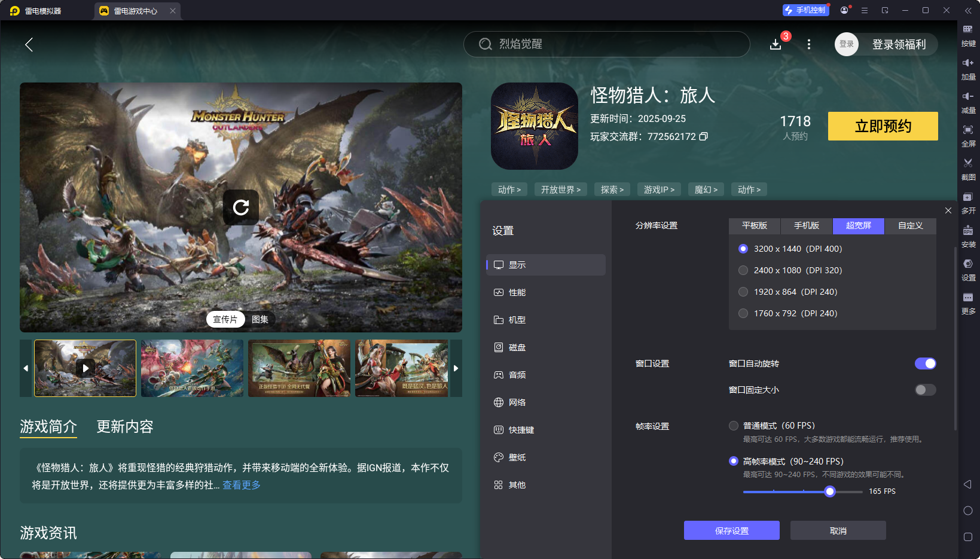This screenshot has width=980, height=559.
Task: Click the fullscreen (全屏) icon
Action: tap(968, 130)
